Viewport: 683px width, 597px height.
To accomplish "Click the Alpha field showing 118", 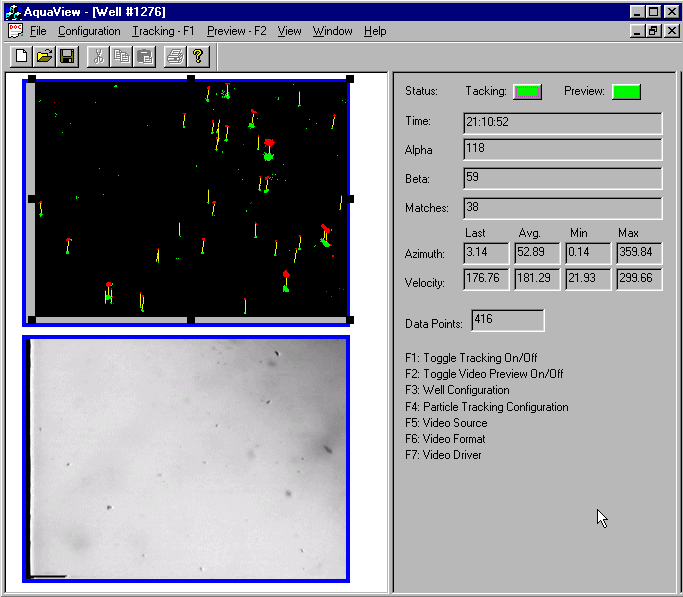I will point(563,150).
